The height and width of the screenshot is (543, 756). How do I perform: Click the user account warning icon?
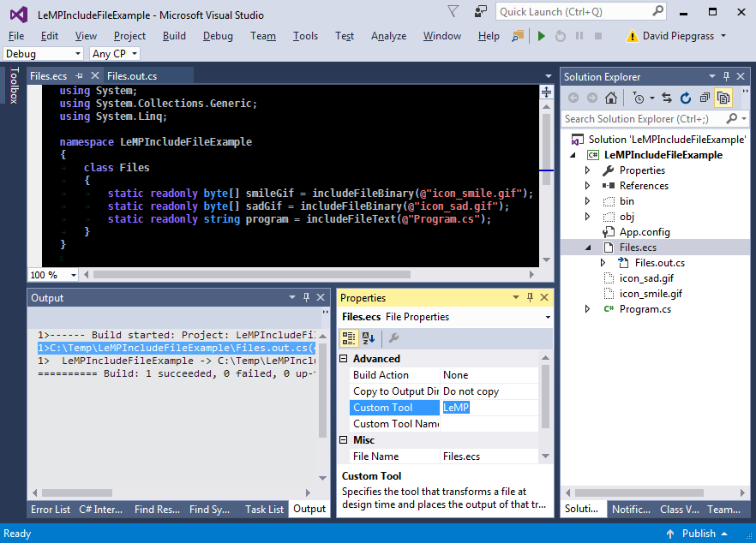[632, 36]
